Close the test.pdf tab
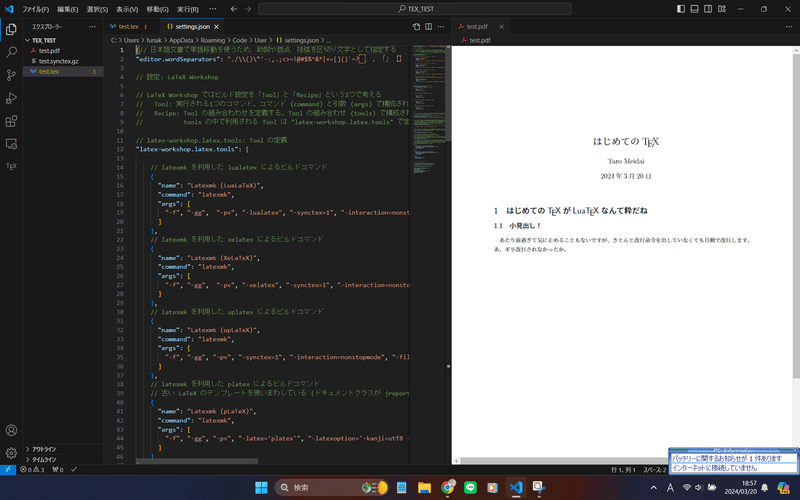The image size is (800, 500). (501, 27)
